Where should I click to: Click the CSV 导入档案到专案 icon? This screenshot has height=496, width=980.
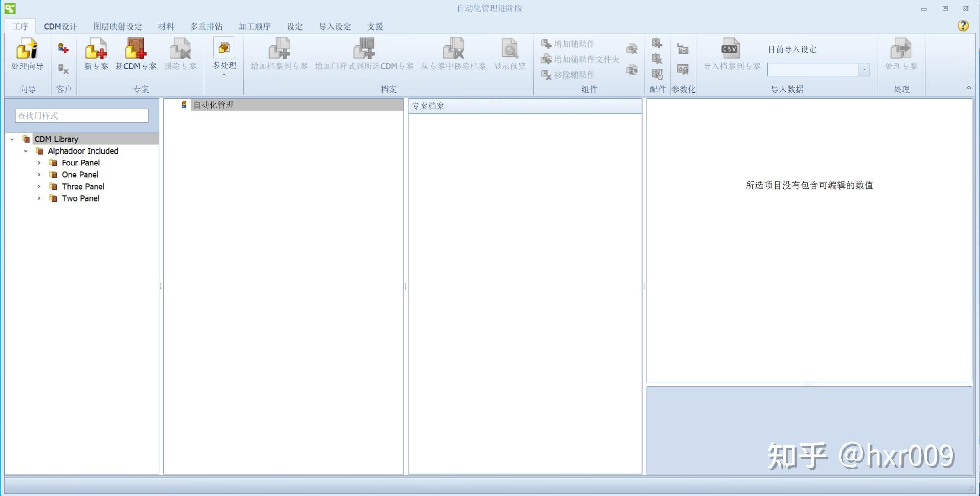tap(730, 49)
